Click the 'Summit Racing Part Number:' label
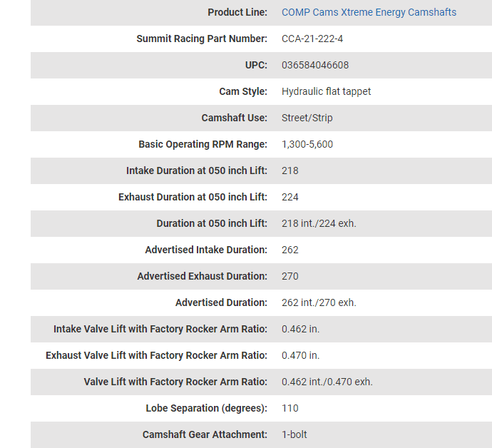 coord(202,39)
